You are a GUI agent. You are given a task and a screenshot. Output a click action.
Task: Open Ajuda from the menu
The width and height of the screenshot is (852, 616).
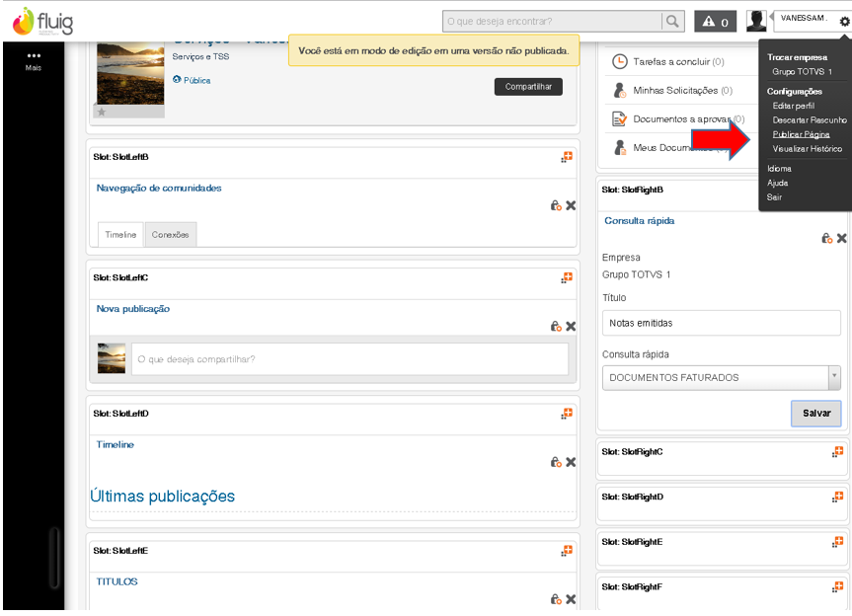click(x=778, y=183)
